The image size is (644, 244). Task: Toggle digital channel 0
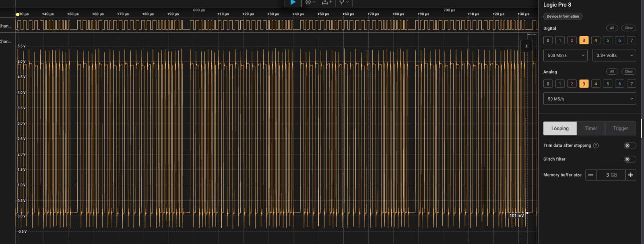(548, 40)
